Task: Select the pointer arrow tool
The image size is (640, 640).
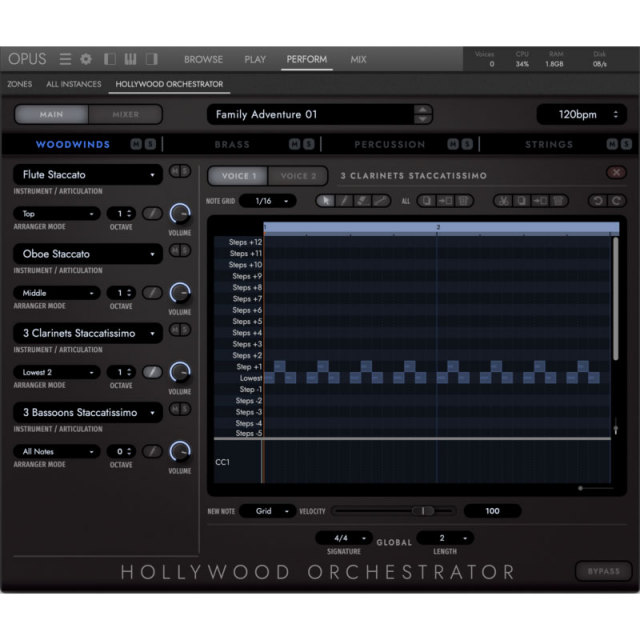Action: 326,201
